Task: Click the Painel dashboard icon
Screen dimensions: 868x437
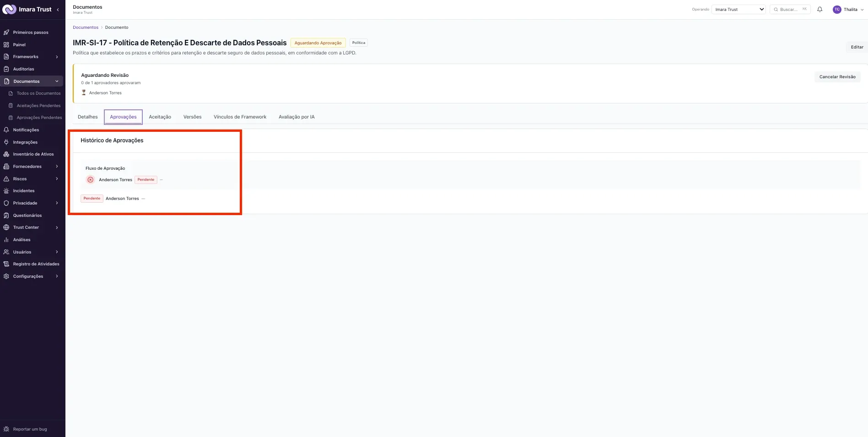Action: tap(6, 45)
